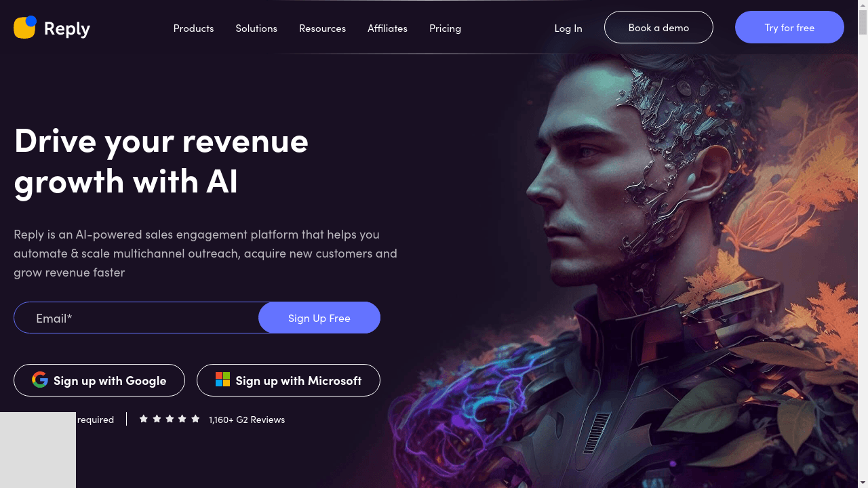Viewport: 868px width, 488px height.
Task: Click the fifth G2 review star
Action: click(x=195, y=419)
